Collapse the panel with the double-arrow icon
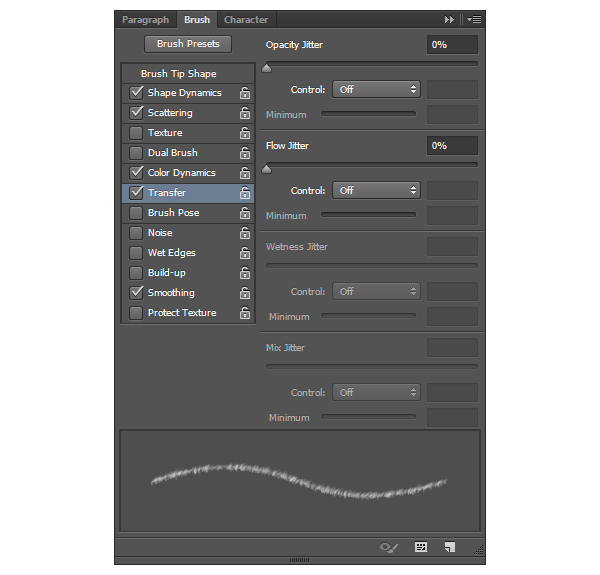The height and width of the screenshot is (575, 600). coord(450,20)
